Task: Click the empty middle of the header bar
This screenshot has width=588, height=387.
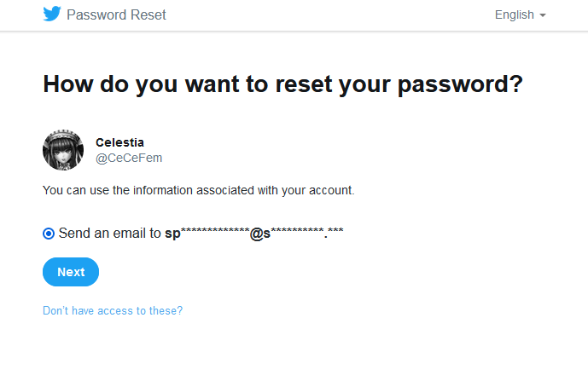Action: (x=324, y=15)
